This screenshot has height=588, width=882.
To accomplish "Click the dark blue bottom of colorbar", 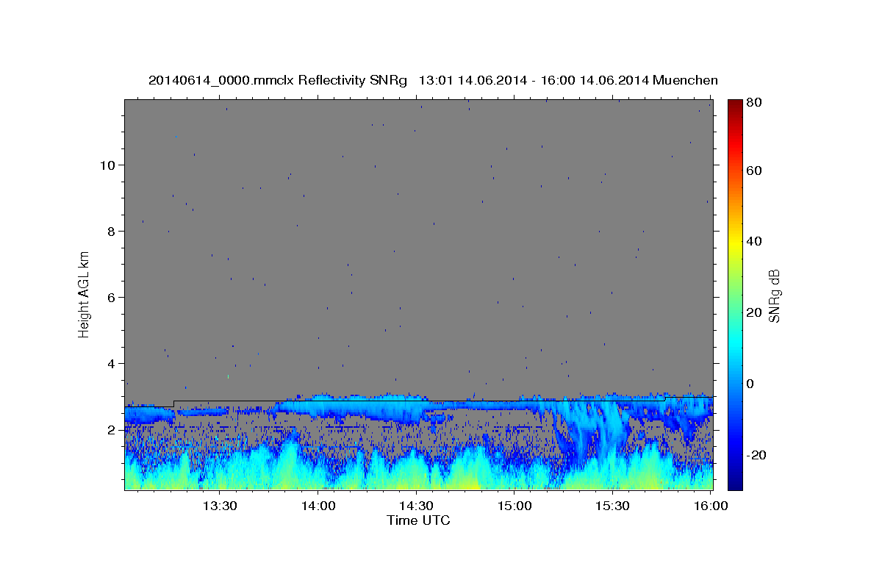I will pos(734,481).
